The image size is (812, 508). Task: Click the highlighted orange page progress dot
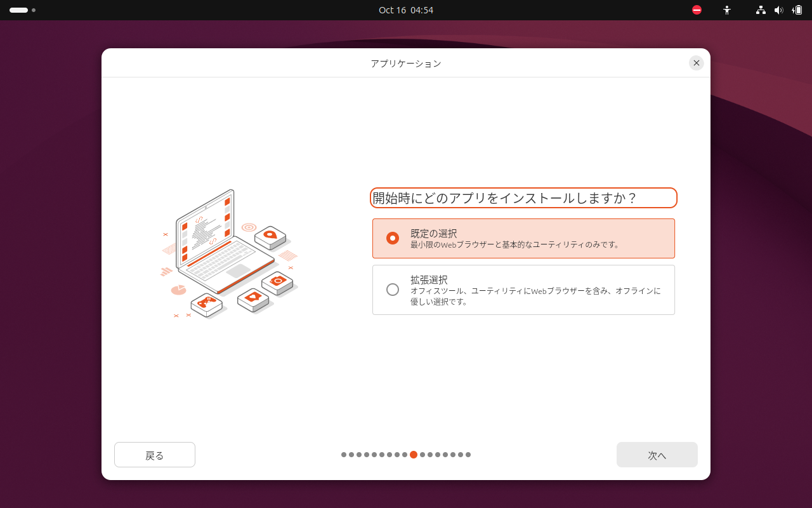point(414,455)
